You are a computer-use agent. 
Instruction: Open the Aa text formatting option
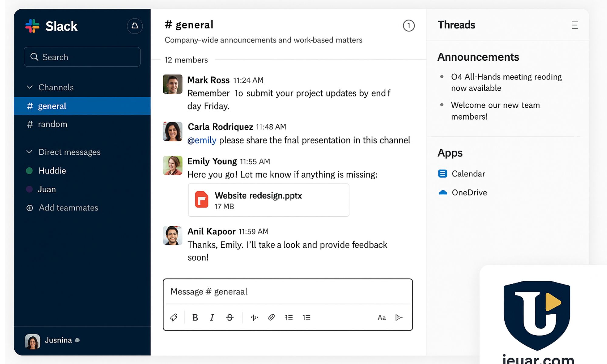pos(381,318)
